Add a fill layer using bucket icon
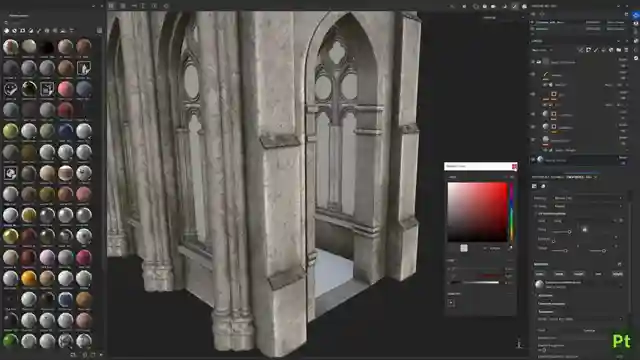The width and height of the screenshot is (640, 360). point(604,50)
